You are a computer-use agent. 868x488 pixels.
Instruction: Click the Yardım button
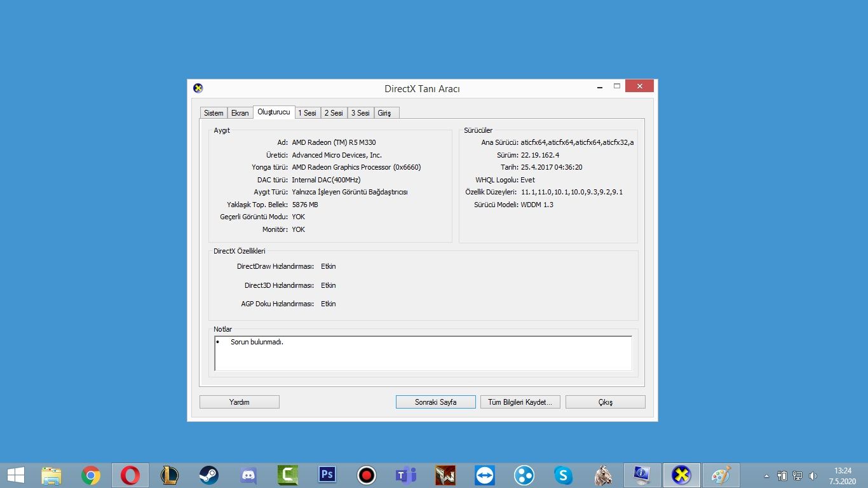tap(240, 402)
